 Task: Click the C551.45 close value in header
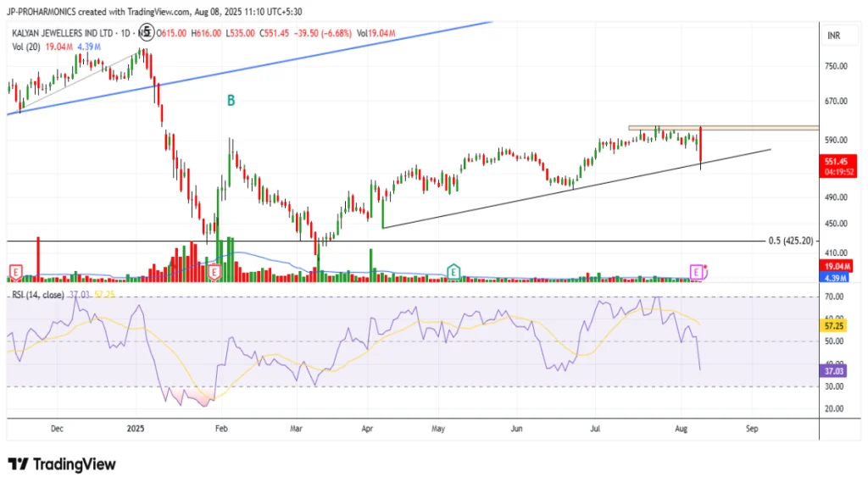274,33
